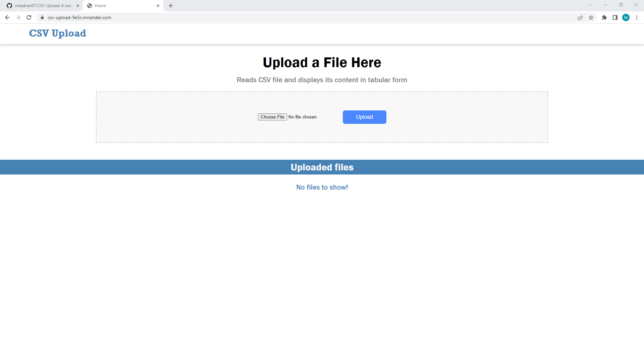Click the site security padlock icon
This screenshot has height=349, width=644.
point(42,17)
